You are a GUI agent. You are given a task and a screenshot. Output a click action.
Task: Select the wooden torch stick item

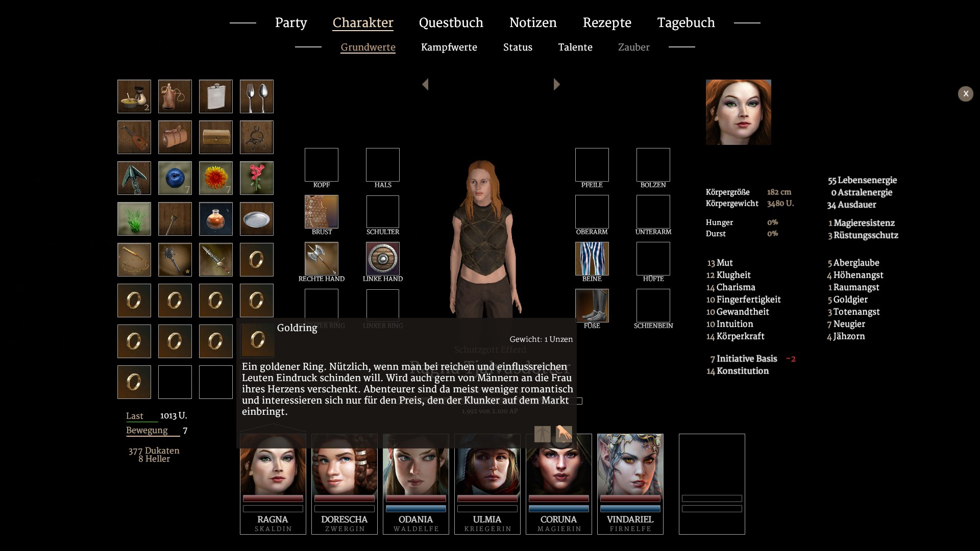point(175,219)
